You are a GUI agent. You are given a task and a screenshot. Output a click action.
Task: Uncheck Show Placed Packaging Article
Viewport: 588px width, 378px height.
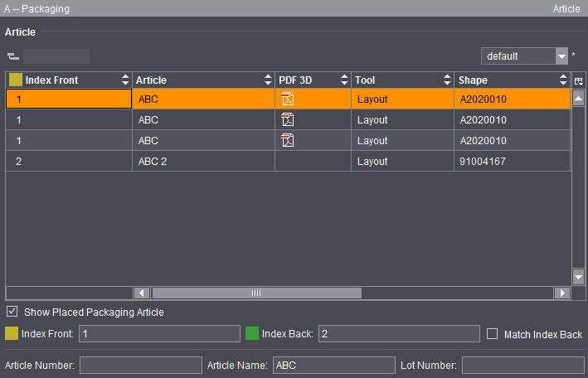click(12, 313)
